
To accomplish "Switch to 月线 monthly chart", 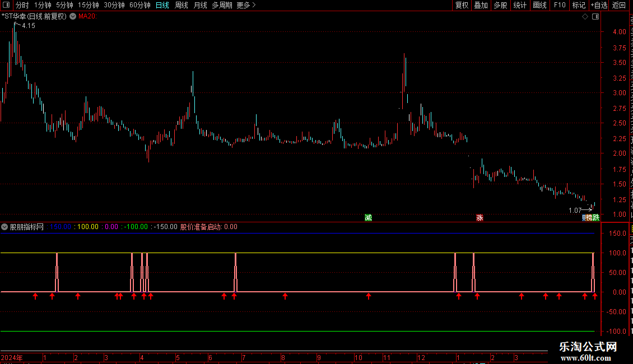I will (200, 5).
